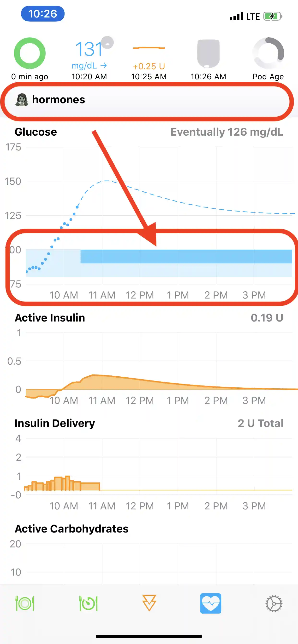The width and height of the screenshot is (298, 644).
Task: Tap the 2 U Total delivery value
Action: coord(260,423)
